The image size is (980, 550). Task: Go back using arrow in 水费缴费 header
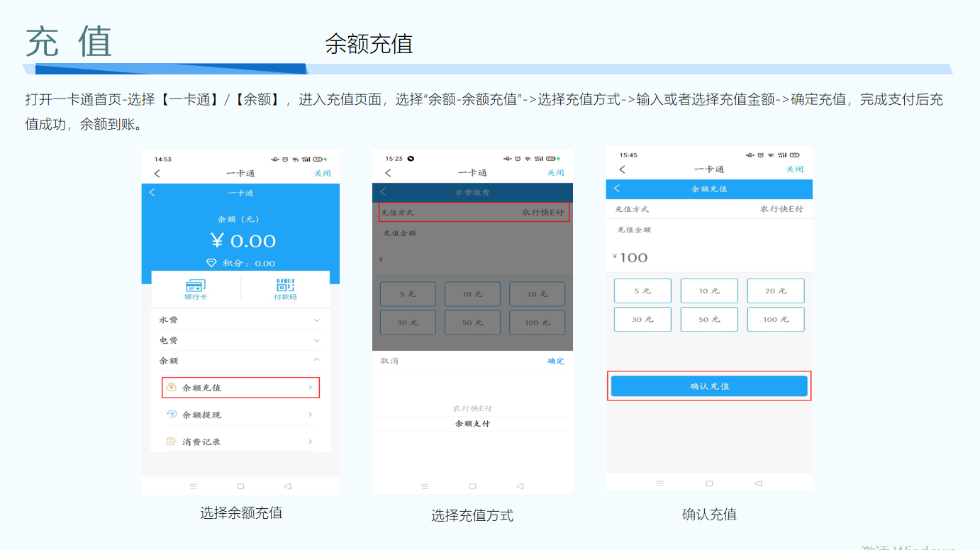[x=383, y=192]
